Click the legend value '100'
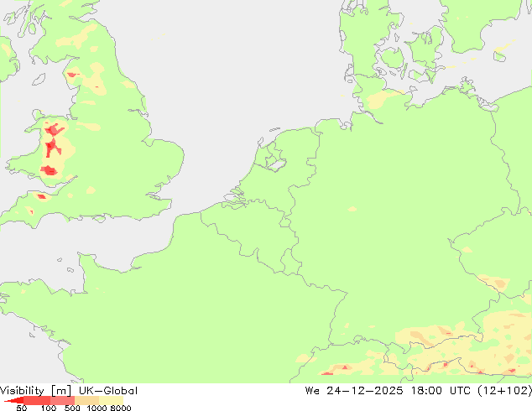Screen dimensions: 532x411 pyautogui.click(x=49, y=408)
